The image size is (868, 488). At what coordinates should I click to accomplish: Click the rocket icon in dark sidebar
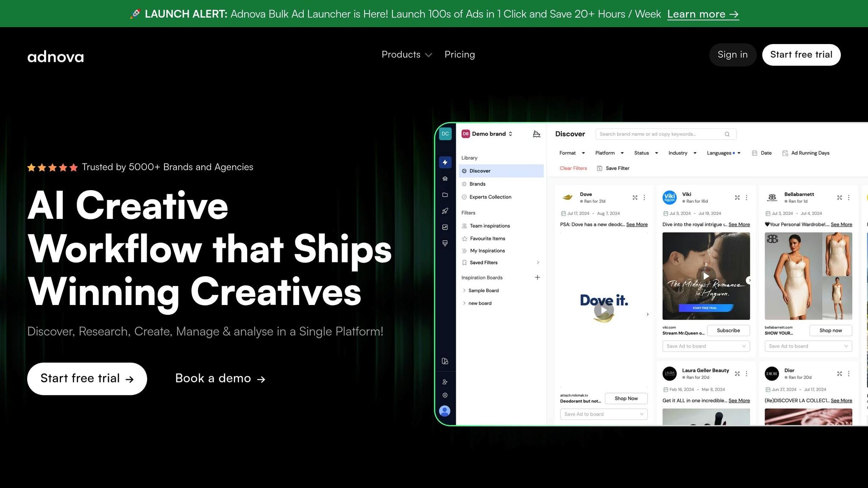tap(445, 211)
